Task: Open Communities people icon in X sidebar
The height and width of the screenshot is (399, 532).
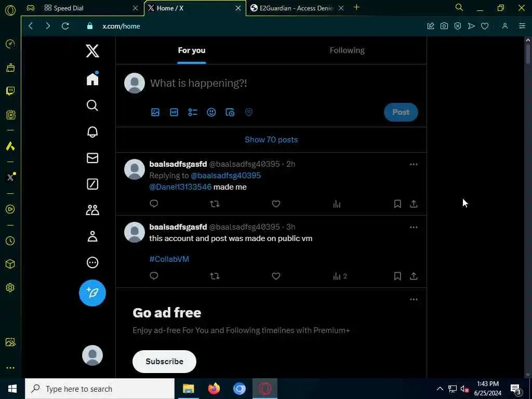Action: 92,210
